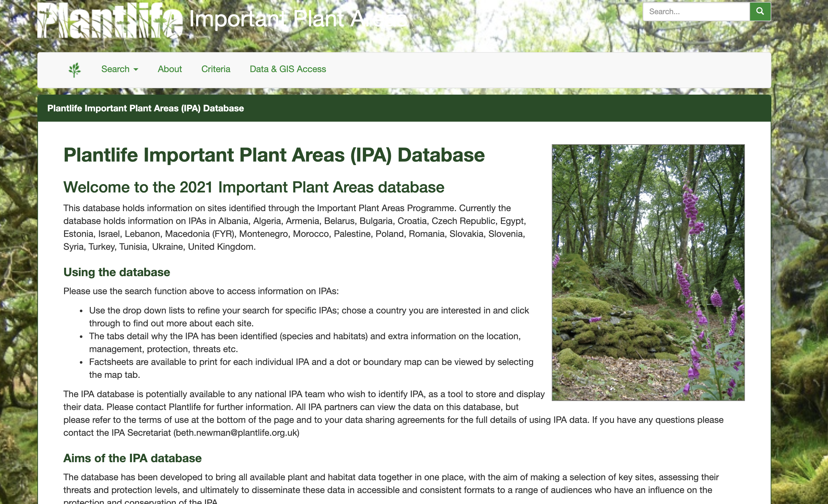Click Aims of the IPA database heading
This screenshot has width=828, height=504.
(x=132, y=458)
